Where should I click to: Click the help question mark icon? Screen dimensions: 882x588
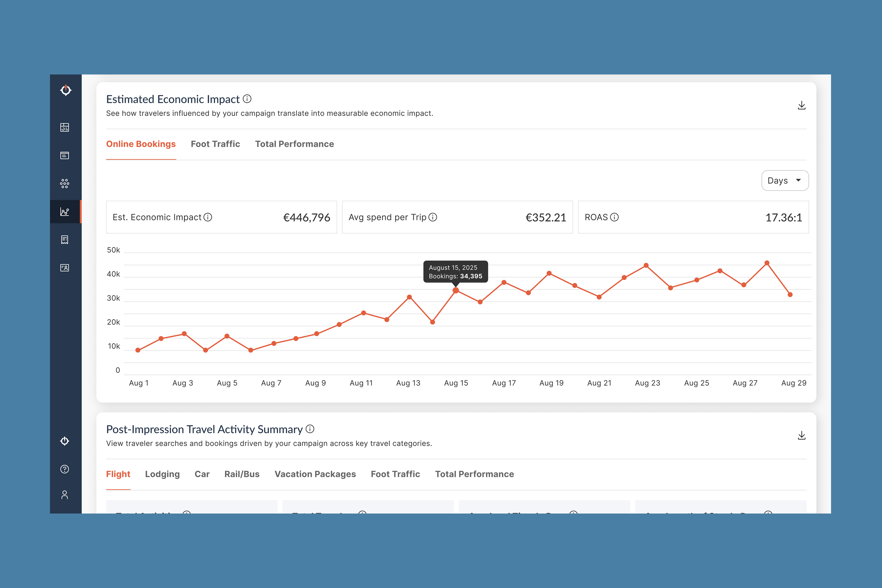(64, 469)
